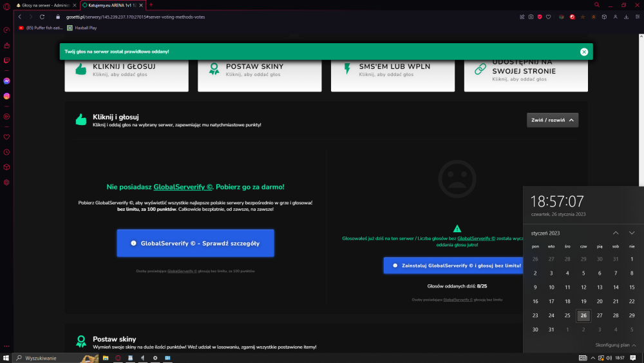Open the Windows notification center
This screenshot has height=363, width=644.
(x=633, y=358)
